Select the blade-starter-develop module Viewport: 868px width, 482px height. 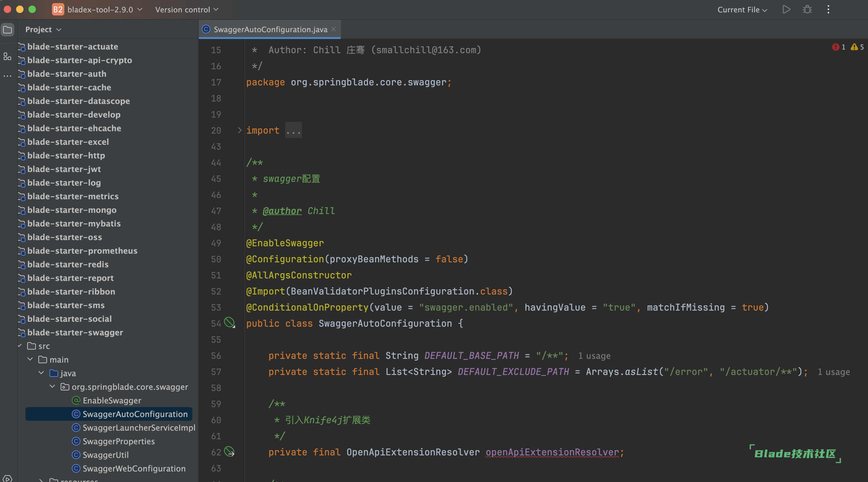[74, 114]
